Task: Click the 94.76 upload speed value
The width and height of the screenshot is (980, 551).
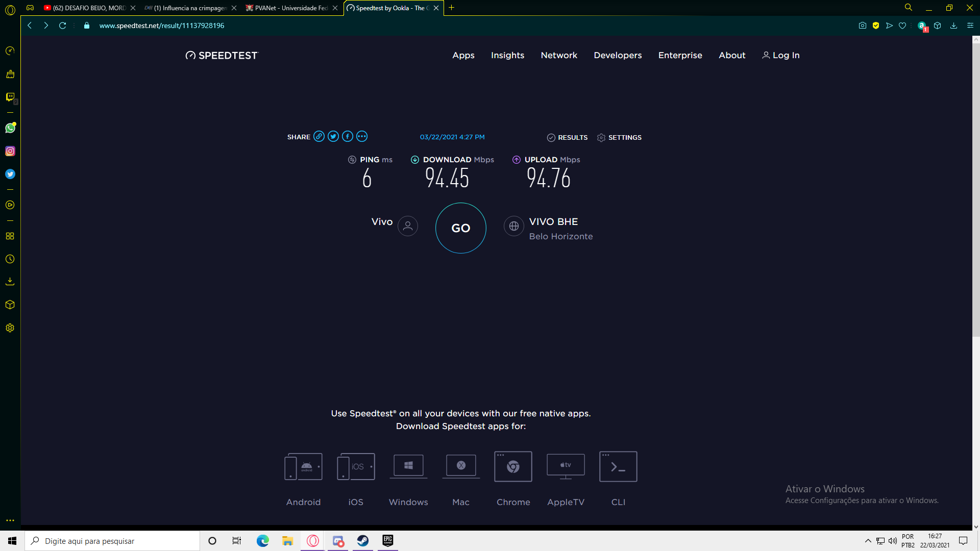Action: pyautogui.click(x=549, y=178)
